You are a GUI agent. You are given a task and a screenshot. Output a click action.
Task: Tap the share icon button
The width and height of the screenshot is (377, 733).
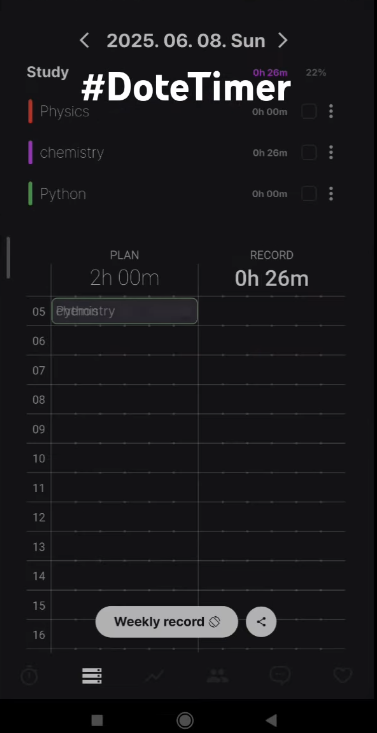[x=261, y=622]
